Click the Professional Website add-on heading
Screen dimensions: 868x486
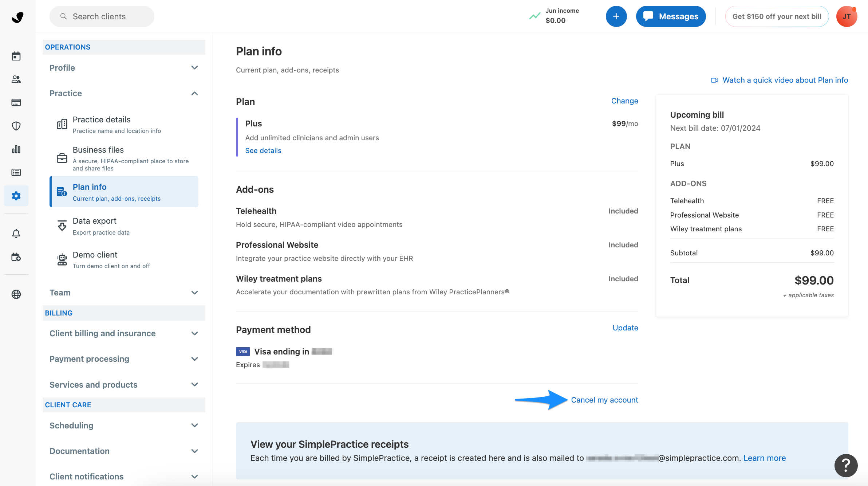tap(277, 245)
